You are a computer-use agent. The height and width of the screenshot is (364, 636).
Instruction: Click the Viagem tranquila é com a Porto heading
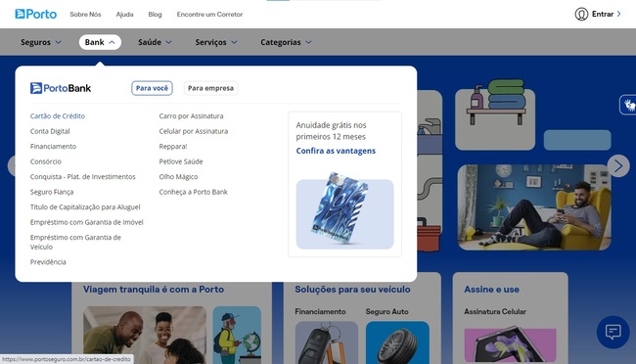[x=154, y=290]
